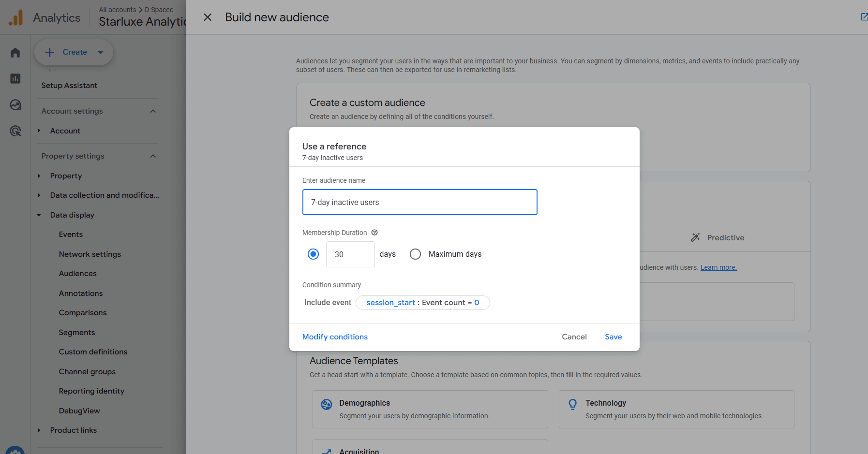The width and height of the screenshot is (868, 454).
Task: Open Custom definitions
Action: (x=93, y=352)
